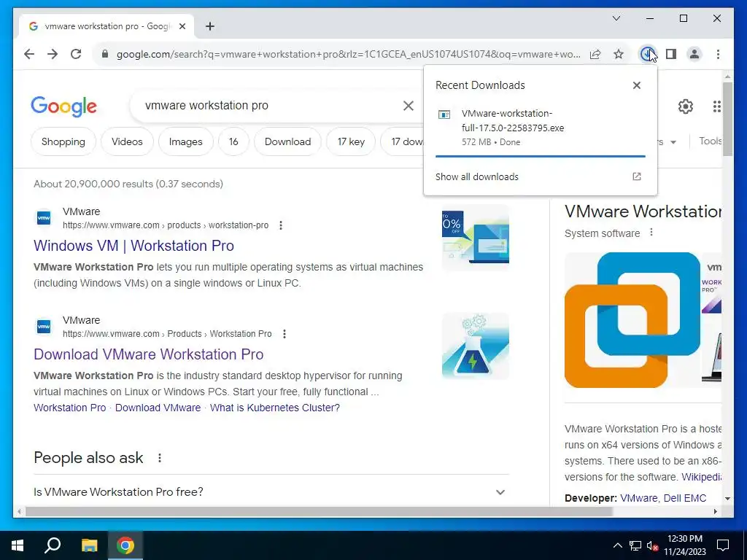Click Show all downloads
Image resolution: width=747 pixels, height=560 pixels.
(x=477, y=176)
